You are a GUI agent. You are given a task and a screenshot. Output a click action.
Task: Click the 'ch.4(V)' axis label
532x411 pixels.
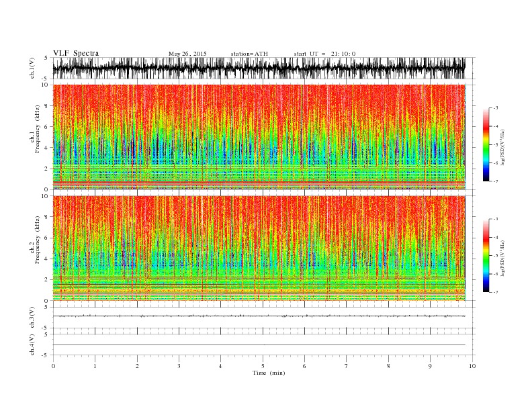point(32,345)
